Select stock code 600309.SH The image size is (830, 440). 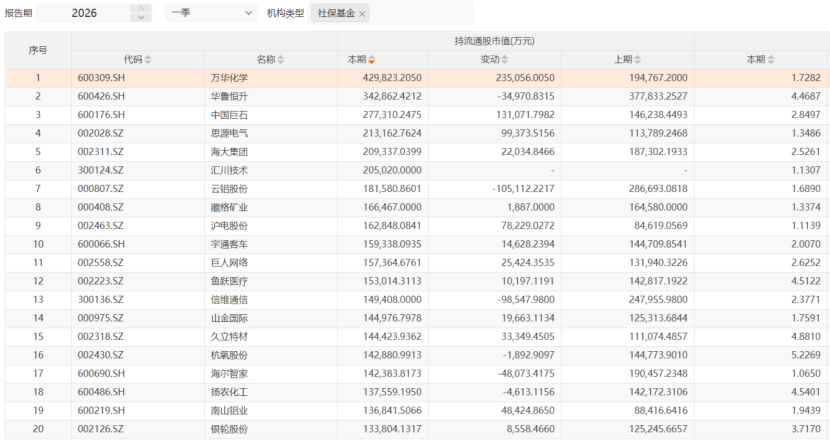point(100,77)
